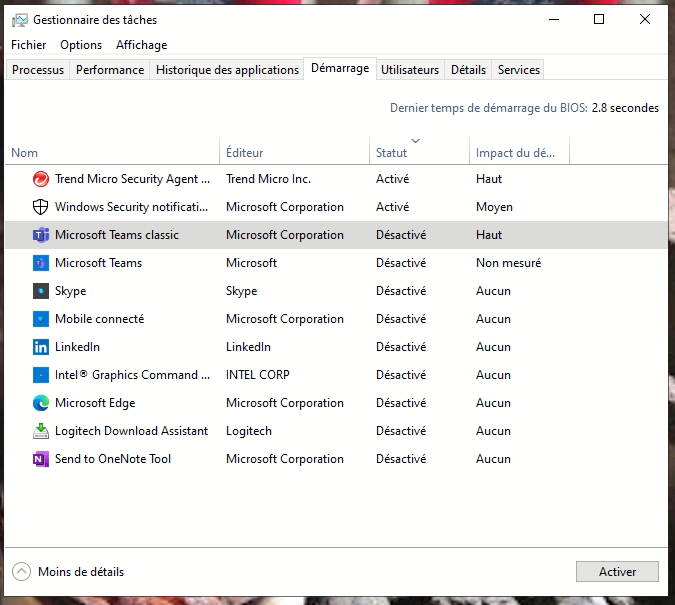
Task: Select Intel® Graphics Command row name
Action: point(132,375)
